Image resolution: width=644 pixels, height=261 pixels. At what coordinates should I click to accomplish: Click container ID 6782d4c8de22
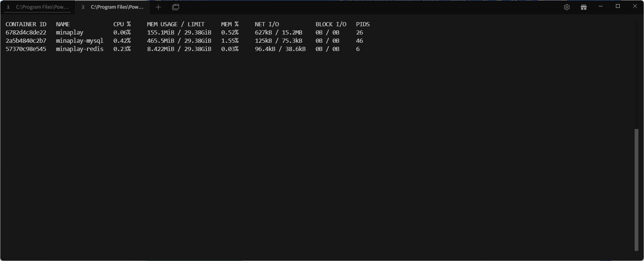(26, 33)
